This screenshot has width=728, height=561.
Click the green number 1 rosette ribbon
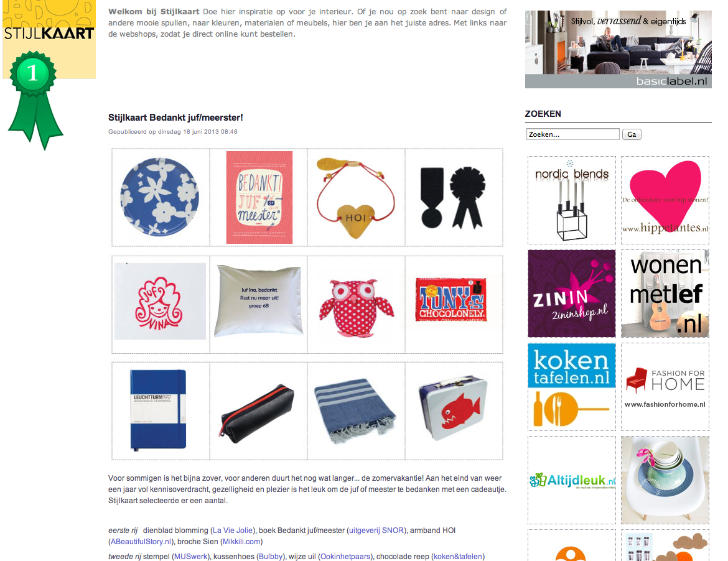pos(34,100)
